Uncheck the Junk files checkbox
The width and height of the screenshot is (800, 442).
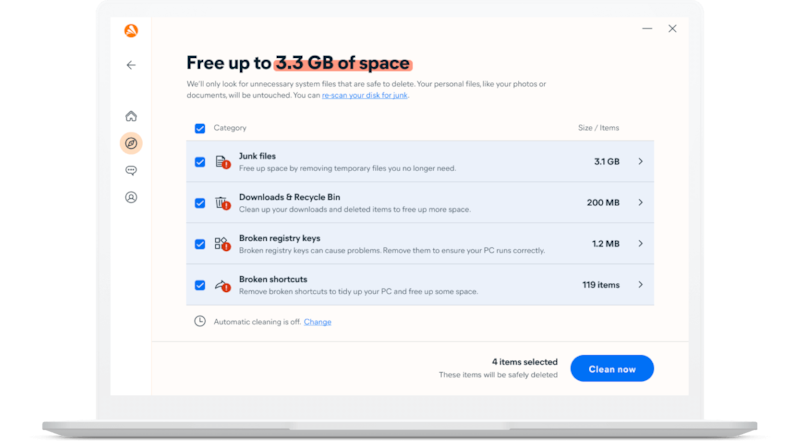(x=200, y=161)
